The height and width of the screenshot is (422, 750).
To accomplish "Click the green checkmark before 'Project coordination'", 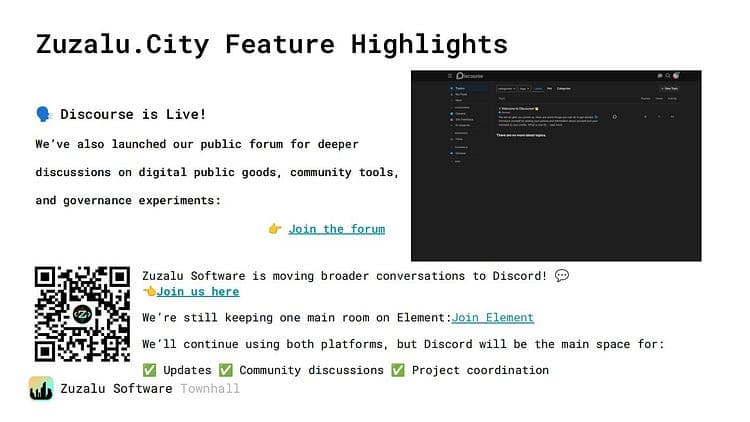I will 398,370.
